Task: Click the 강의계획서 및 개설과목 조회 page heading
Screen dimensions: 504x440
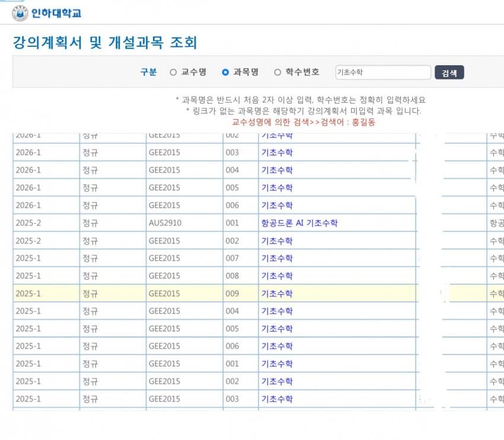Action: [x=104, y=43]
